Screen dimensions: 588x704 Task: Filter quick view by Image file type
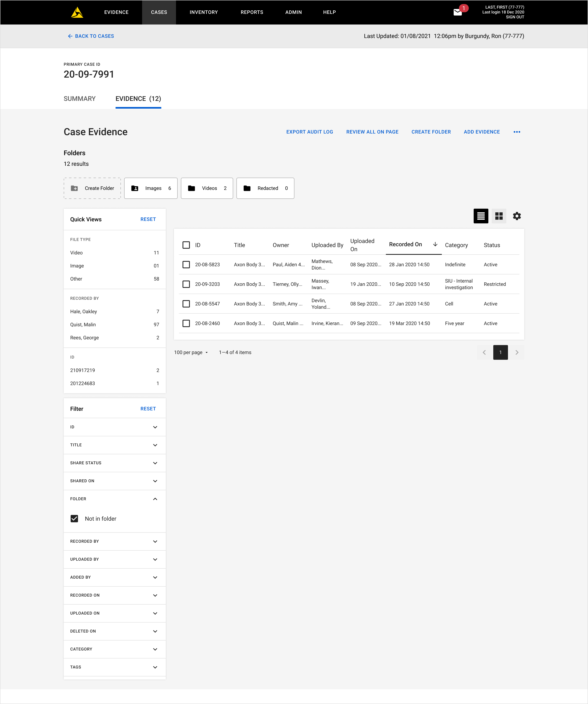pyautogui.click(x=115, y=266)
